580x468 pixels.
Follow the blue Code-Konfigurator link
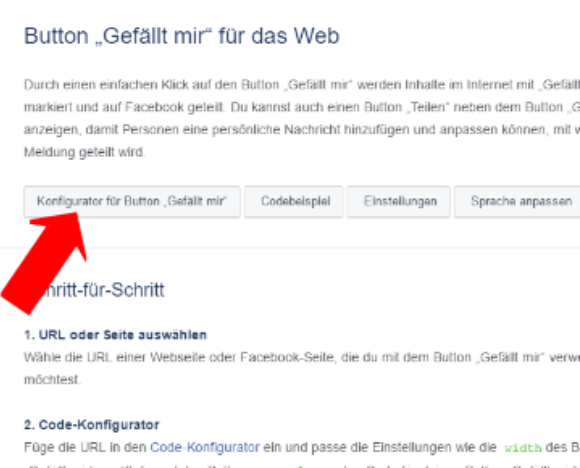[205, 447]
